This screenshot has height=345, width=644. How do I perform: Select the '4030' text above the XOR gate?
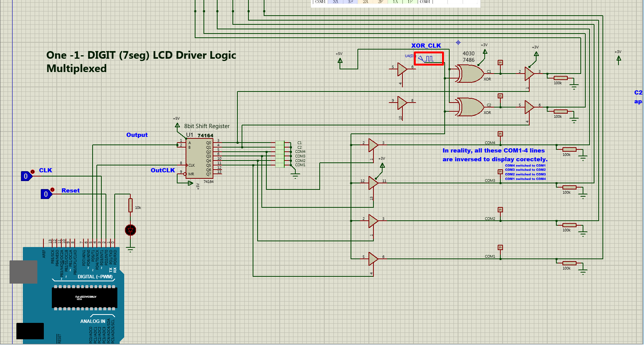(469, 54)
